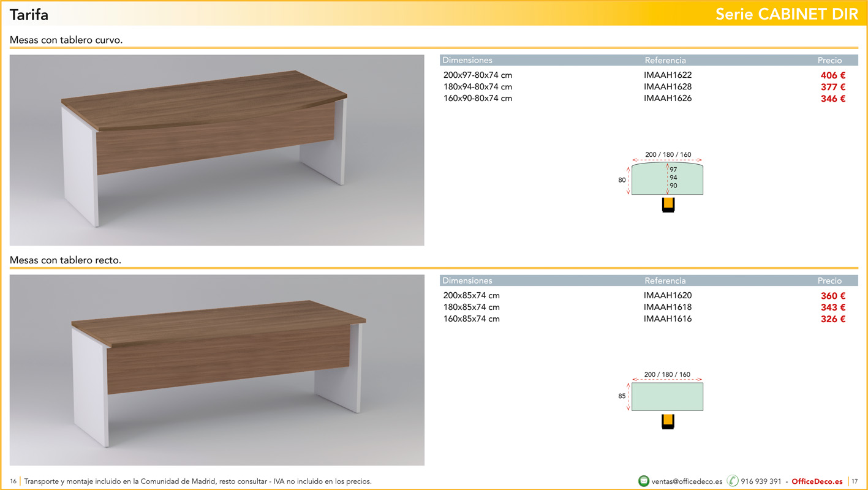Click the chair icon under curved desk diagram
868x490 pixels.
point(668,205)
